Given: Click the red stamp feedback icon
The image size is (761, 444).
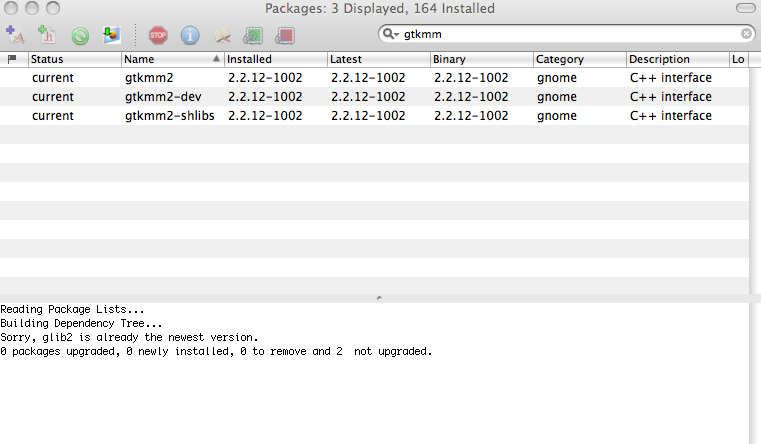Looking at the screenshot, I should tap(285, 35).
